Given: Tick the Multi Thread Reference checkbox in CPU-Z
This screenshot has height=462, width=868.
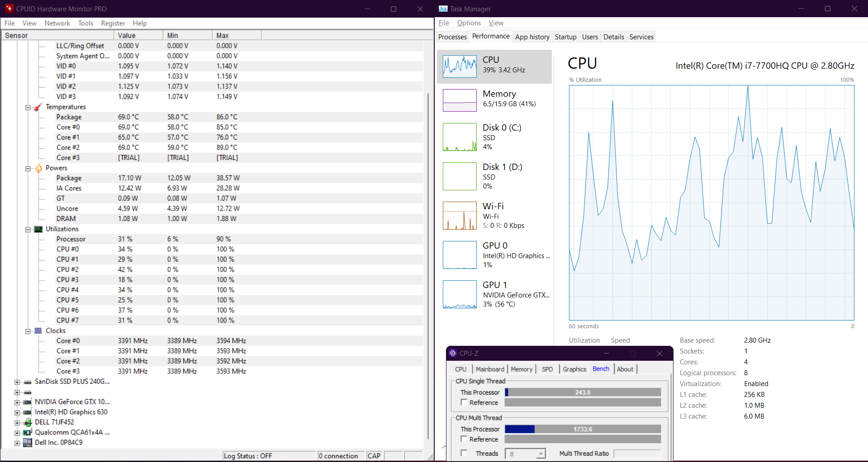Looking at the screenshot, I should (464, 439).
